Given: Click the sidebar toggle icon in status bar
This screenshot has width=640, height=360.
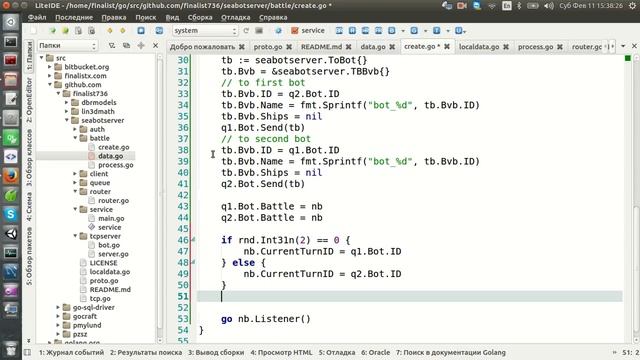Looking at the screenshot, I should (x=27, y=352).
